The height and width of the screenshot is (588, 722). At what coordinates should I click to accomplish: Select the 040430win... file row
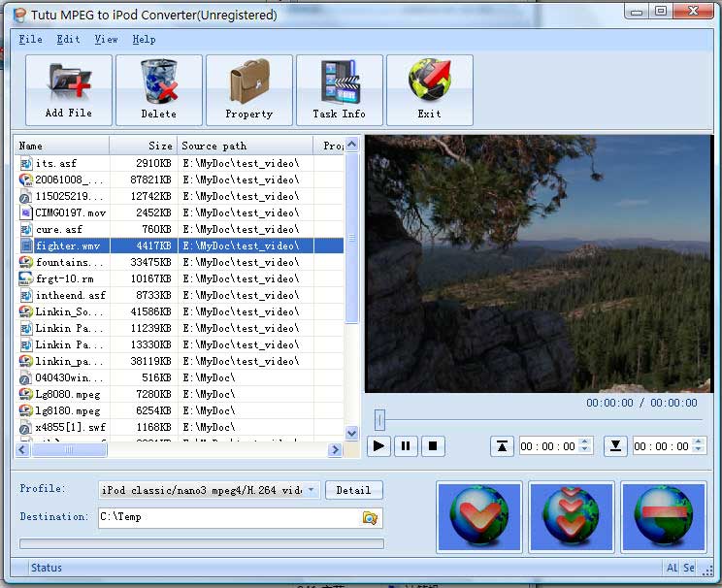180,377
